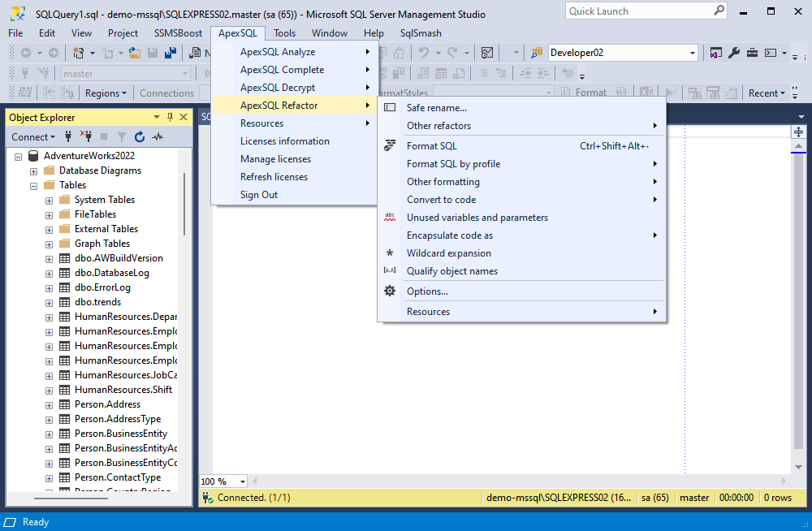
Task: Click the Visual Studio window icon
Action: point(715,52)
